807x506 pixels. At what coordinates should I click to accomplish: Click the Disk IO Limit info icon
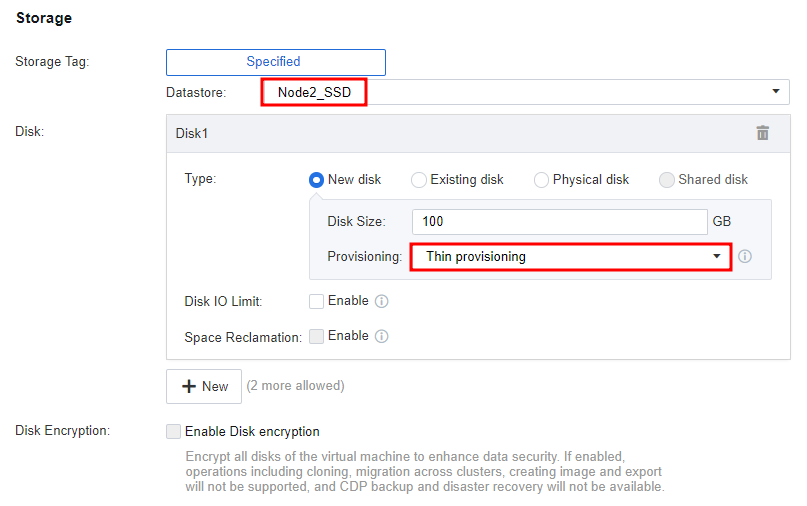coord(381,301)
